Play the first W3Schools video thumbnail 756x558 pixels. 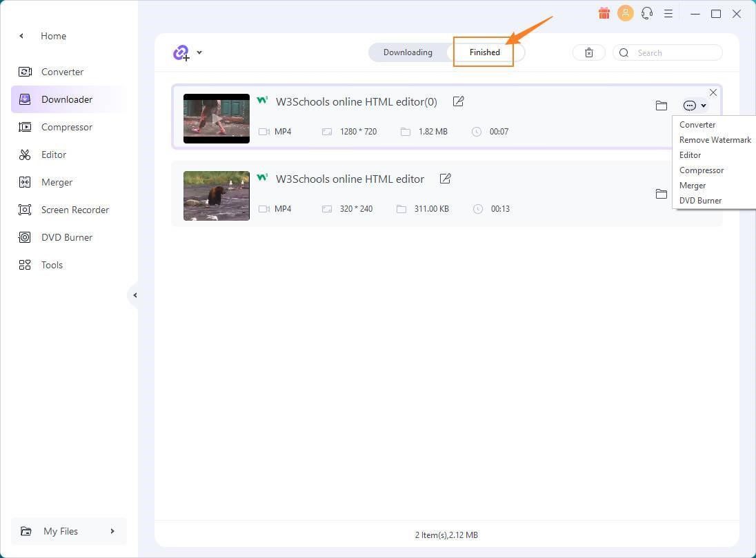216,118
